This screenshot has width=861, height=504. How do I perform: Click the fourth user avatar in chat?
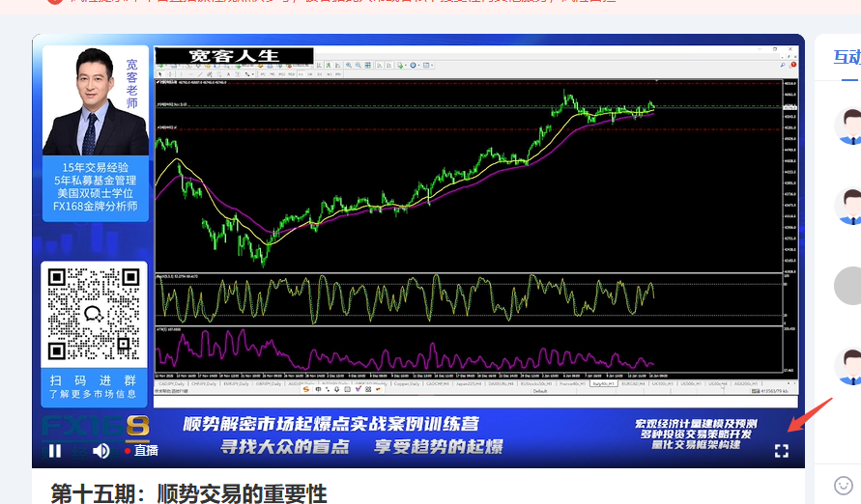pos(849,366)
